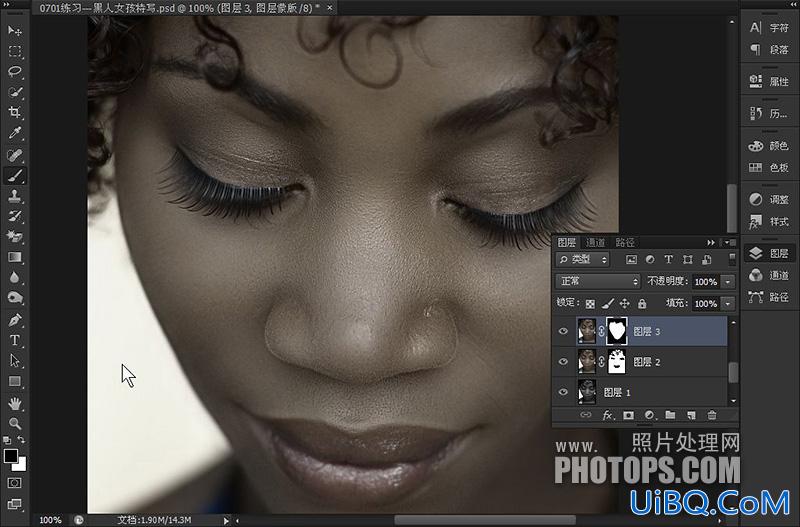Select the Eyedropper tool
800x527 pixels.
pos(15,133)
